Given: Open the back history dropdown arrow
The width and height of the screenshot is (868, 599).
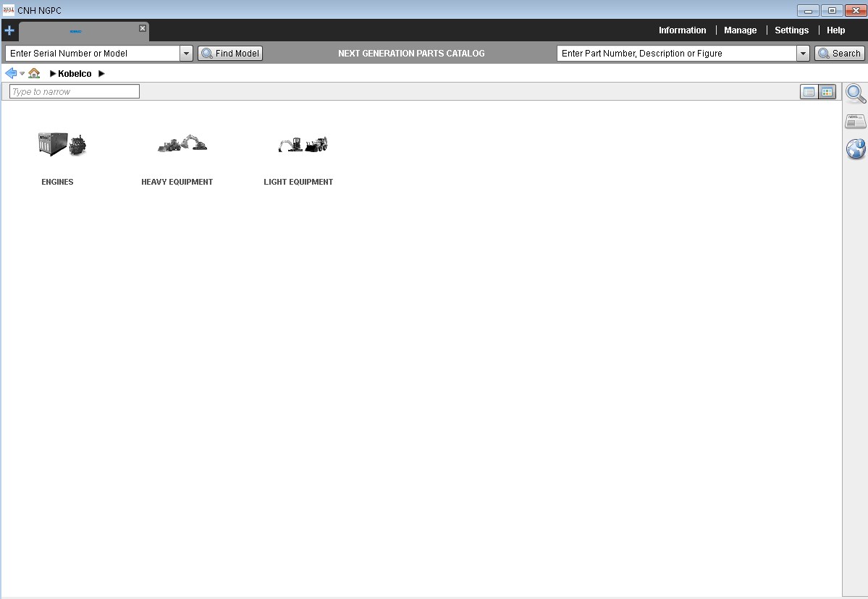Looking at the screenshot, I should tap(22, 73).
